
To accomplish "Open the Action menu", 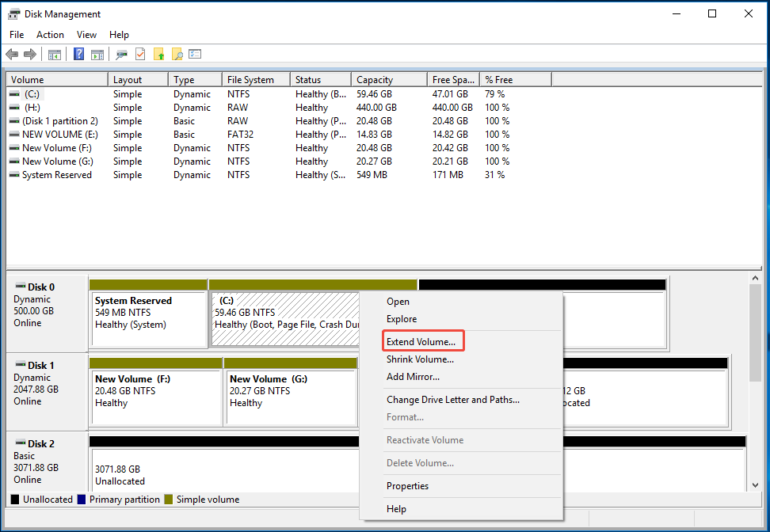I will point(50,35).
